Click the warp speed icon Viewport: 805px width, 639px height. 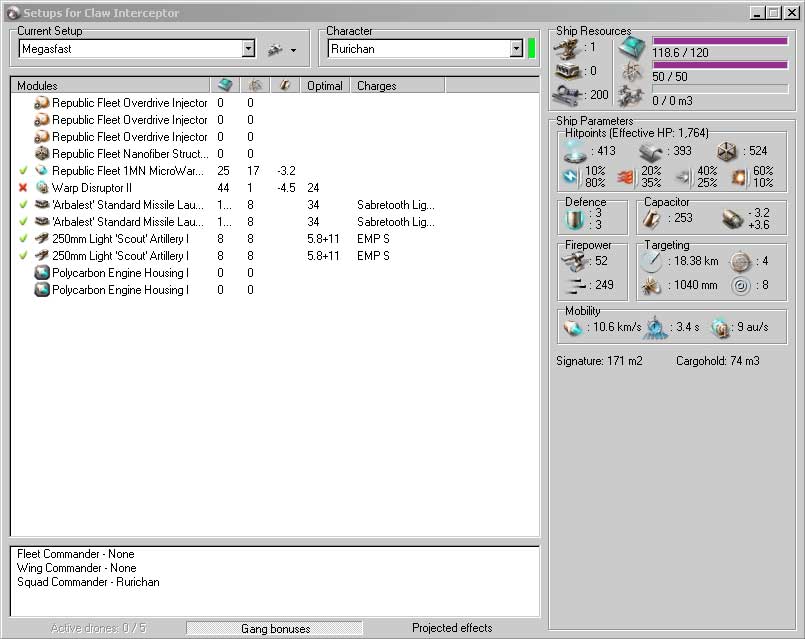[x=720, y=328]
